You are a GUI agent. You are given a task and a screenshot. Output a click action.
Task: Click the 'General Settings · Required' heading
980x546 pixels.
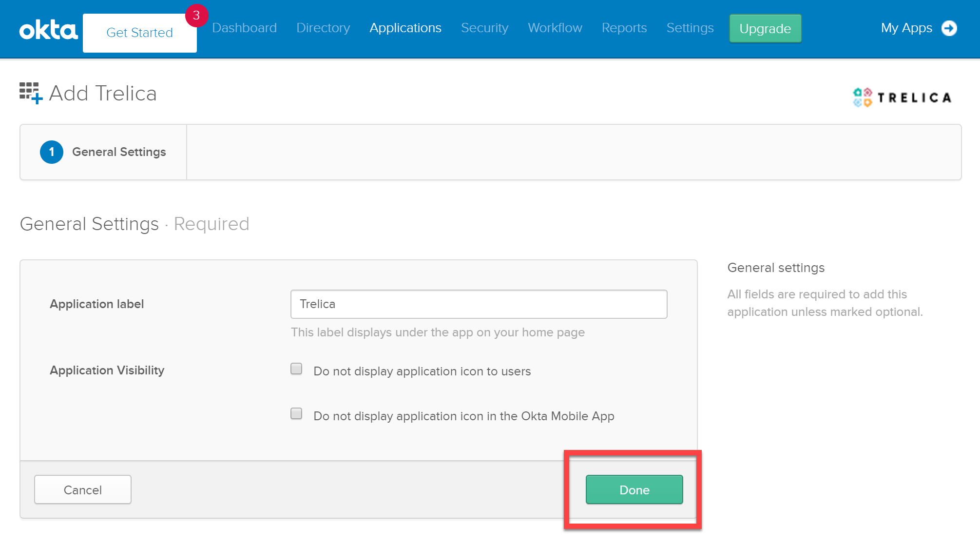coord(135,224)
